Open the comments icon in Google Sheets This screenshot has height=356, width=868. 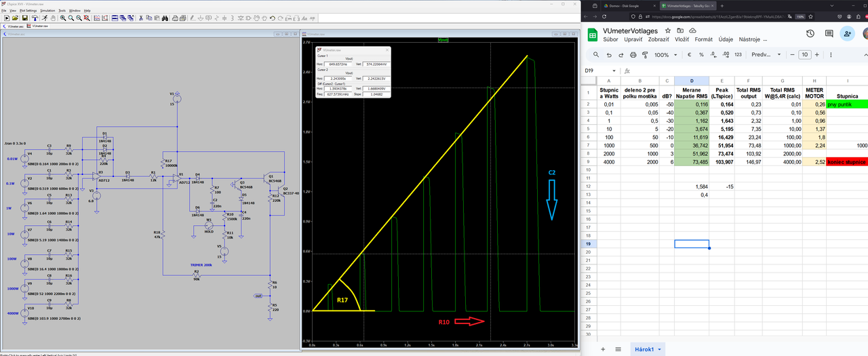pos(829,33)
